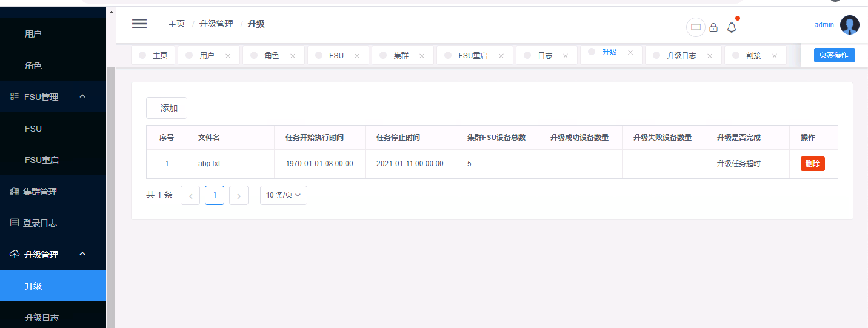The height and width of the screenshot is (328, 868).
Task: Collapse the 升级管理 menu chevron
Action: pyautogui.click(x=82, y=254)
